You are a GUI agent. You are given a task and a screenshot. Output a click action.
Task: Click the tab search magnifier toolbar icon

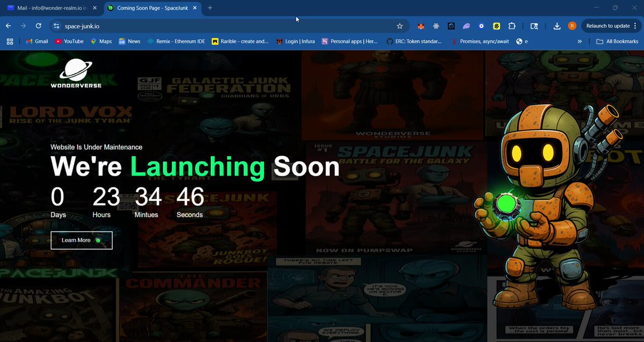534,26
